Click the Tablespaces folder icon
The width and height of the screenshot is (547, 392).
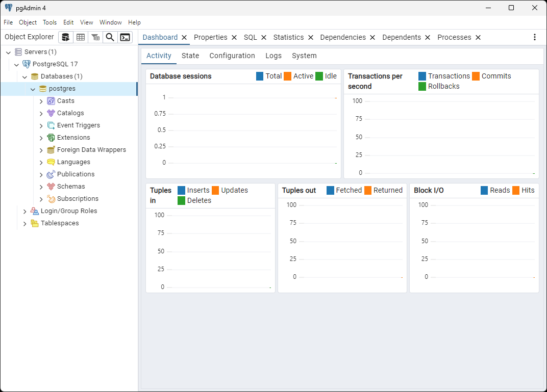[35, 223]
